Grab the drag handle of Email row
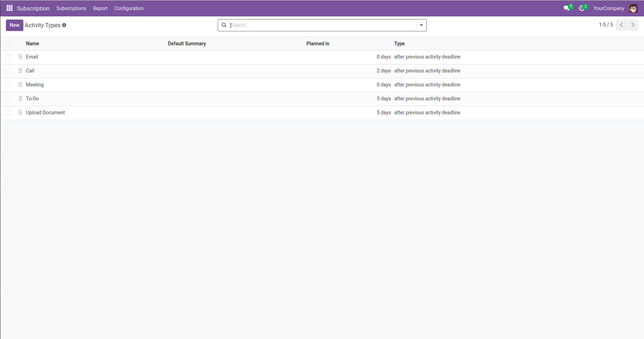 (20, 57)
